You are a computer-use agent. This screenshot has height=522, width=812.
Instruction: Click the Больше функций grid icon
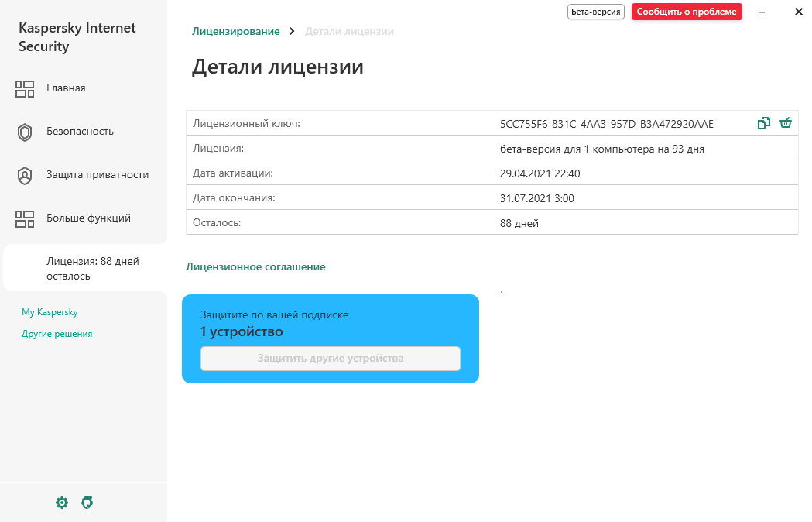click(x=24, y=218)
